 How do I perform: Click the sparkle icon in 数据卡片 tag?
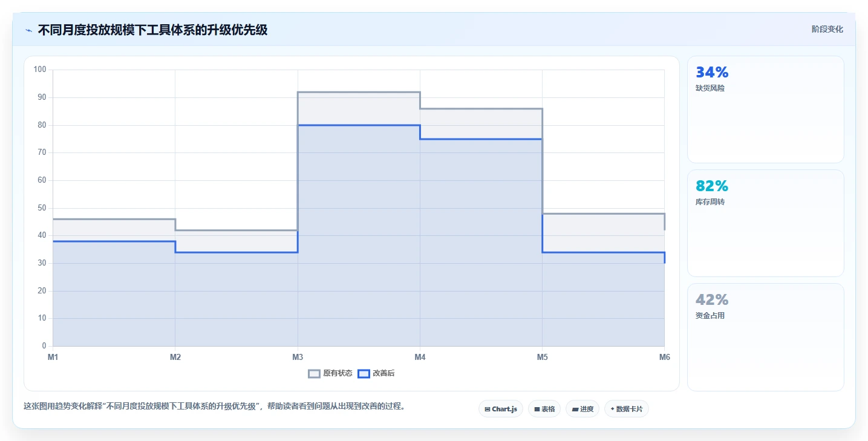click(x=612, y=409)
